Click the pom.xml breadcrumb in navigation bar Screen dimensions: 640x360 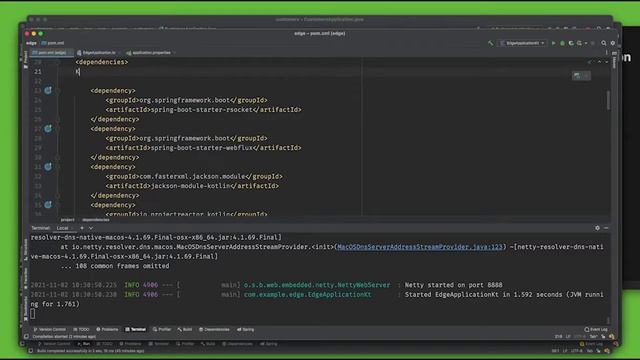pos(53,43)
